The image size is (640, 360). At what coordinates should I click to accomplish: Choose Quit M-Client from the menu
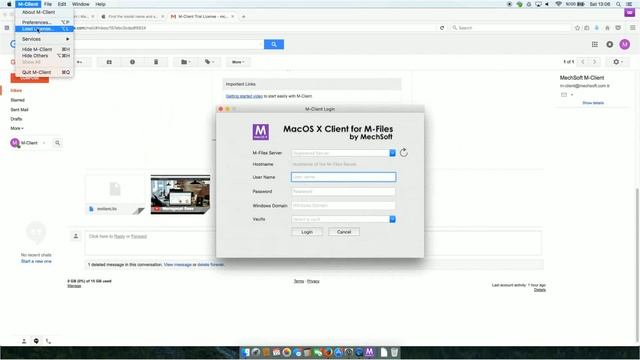(x=44, y=72)
